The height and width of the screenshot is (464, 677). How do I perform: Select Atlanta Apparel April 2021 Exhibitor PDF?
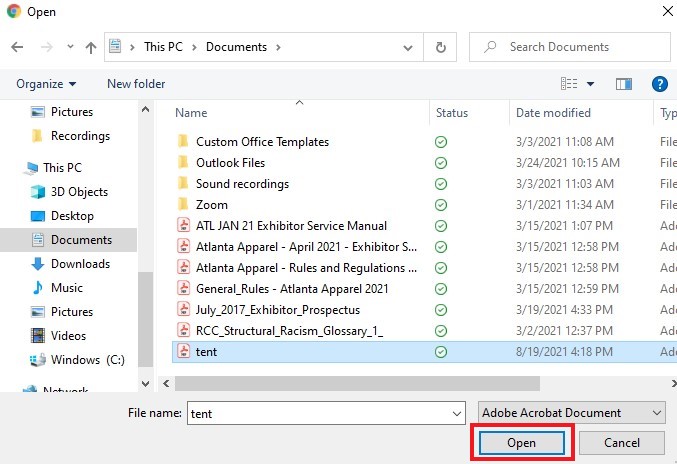click(x=307, y=247)
